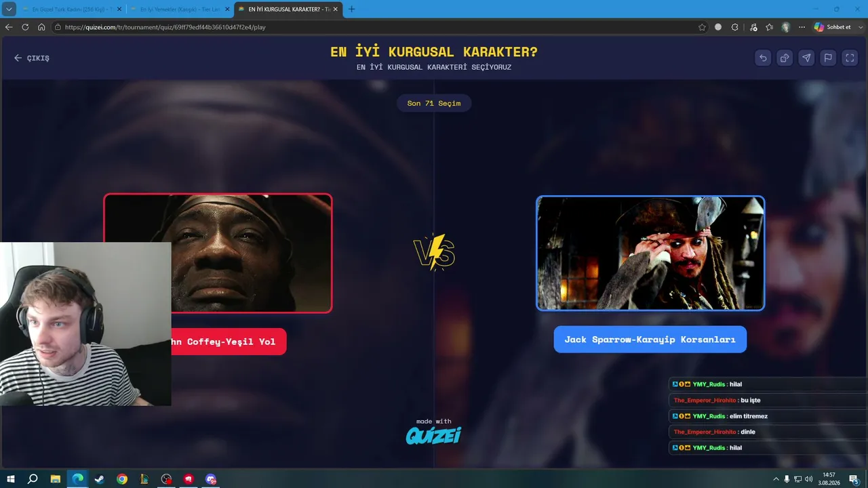Open Steam from the taskbar
Viewport: 868px width, 488px height.
100,479
